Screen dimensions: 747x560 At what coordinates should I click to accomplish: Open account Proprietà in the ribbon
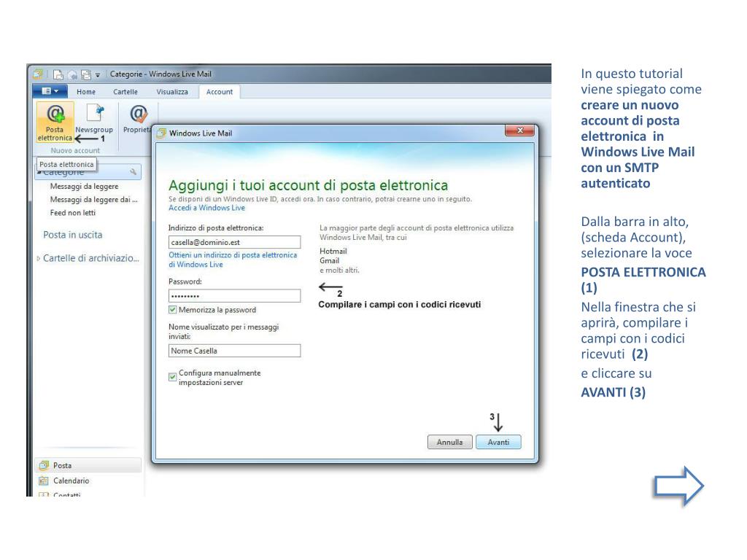coord(137,119)
